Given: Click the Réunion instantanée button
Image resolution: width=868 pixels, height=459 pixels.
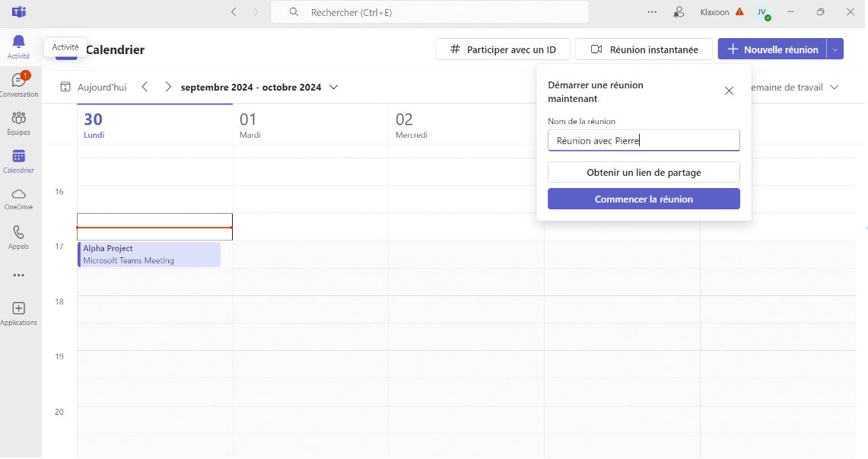Looking at the screenshot, I should (x=644, y=49).
